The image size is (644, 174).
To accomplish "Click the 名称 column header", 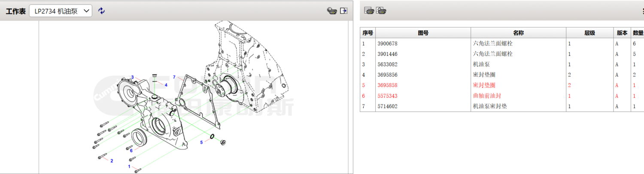I will point(518,33).
